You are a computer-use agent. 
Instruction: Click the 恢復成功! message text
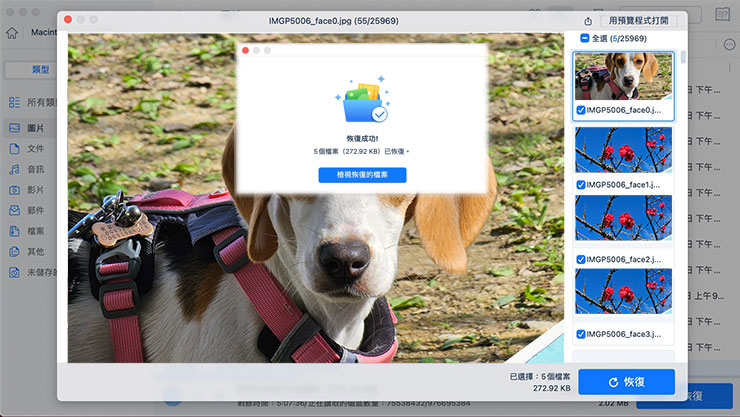point(362,139)
